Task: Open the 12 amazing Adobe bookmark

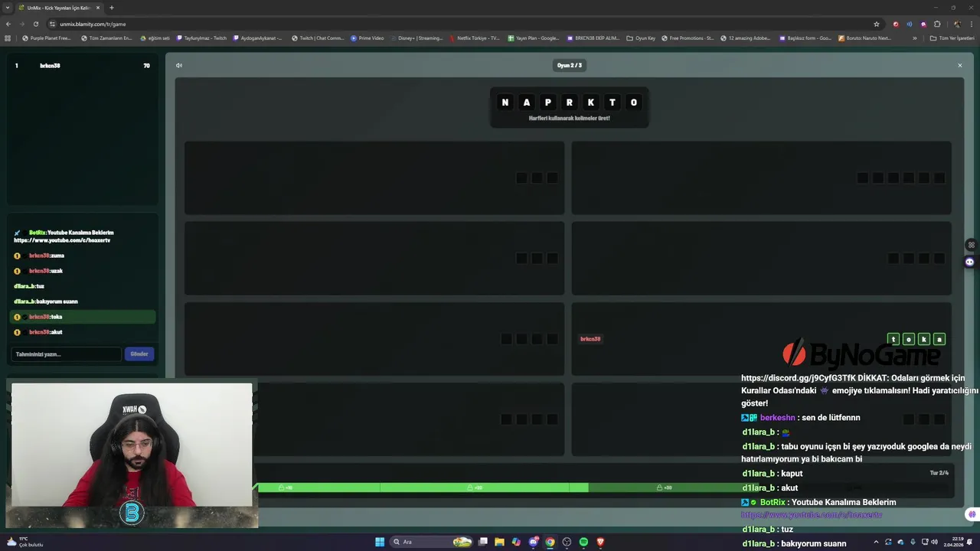Action: 746,37
